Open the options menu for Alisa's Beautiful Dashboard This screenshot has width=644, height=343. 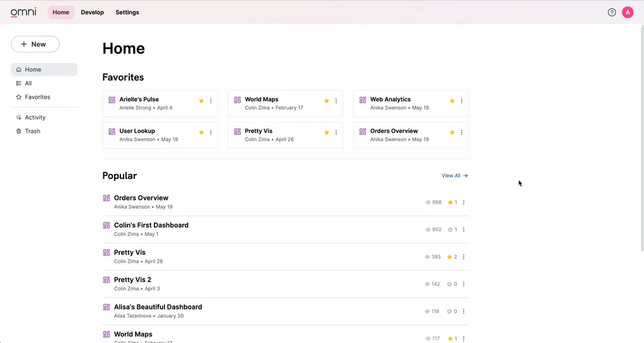464,311
